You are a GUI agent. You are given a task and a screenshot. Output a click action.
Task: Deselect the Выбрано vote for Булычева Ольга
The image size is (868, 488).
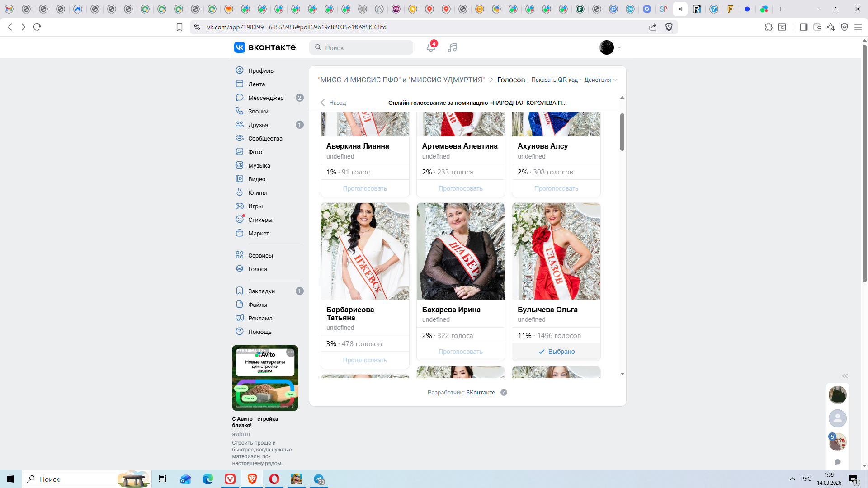pyautogui.click(x=556, y=352)
